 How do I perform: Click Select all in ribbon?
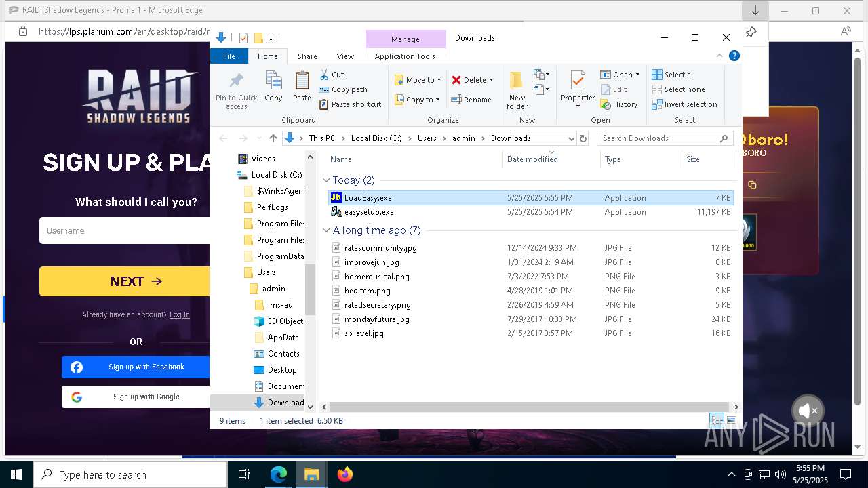673,75
